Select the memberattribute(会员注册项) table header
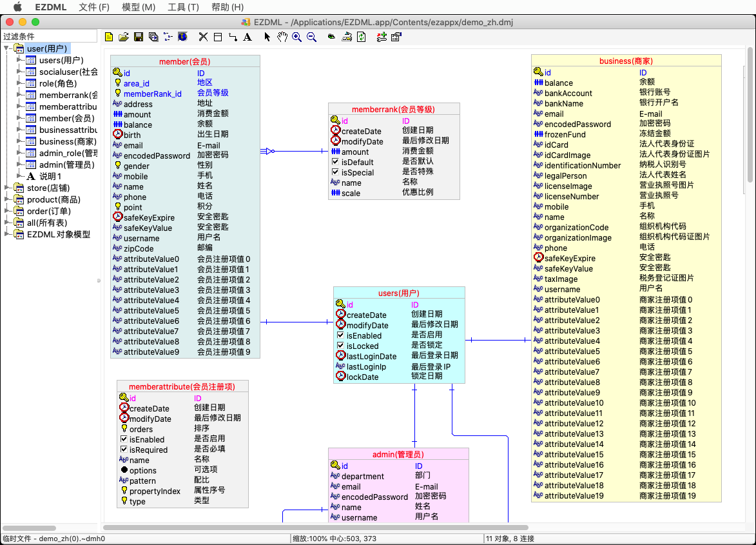Image resolution: width=756 pixels, height=545 pixels. tap(183, 386)
